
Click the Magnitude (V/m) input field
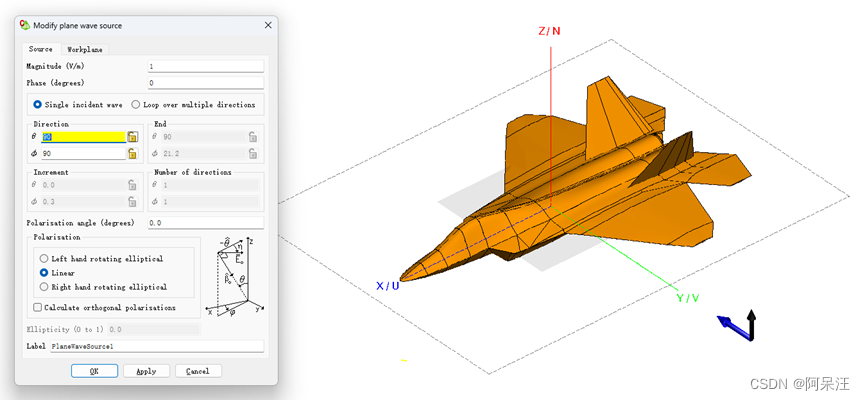click(206, 66)
